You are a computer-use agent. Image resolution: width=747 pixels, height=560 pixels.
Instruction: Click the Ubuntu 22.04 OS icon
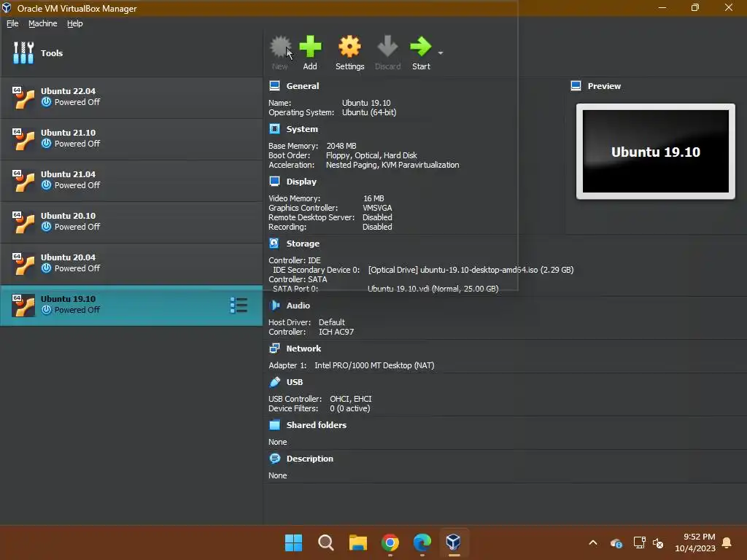pyautogui.click(x=23, y=98)
